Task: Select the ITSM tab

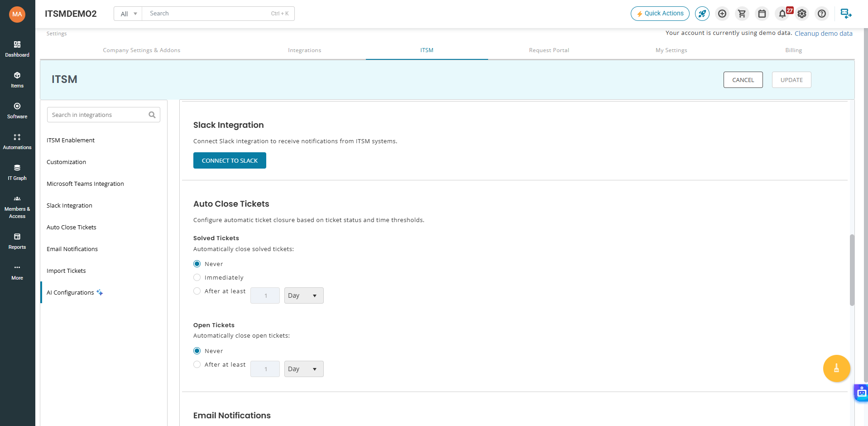Action: coord(427,50)
